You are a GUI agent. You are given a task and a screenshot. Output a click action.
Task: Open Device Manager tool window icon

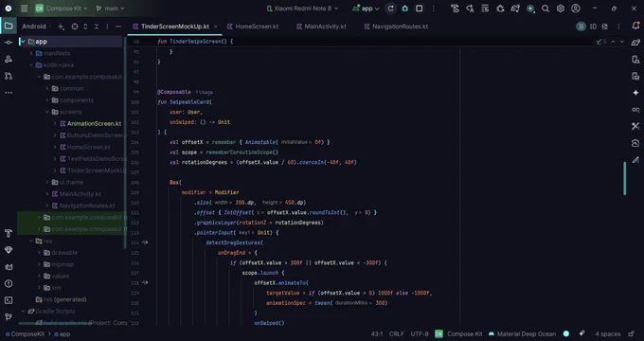635,60
